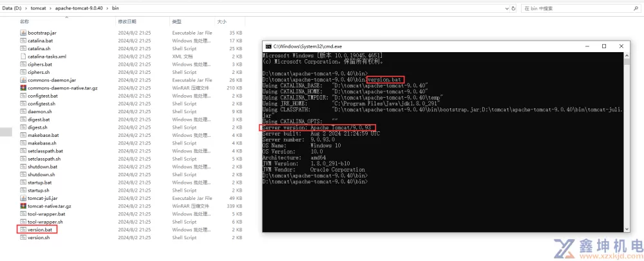Click the tomcat breadcrumb segment
The height and width of the screenshot is (261, 644).
[38, 8]
